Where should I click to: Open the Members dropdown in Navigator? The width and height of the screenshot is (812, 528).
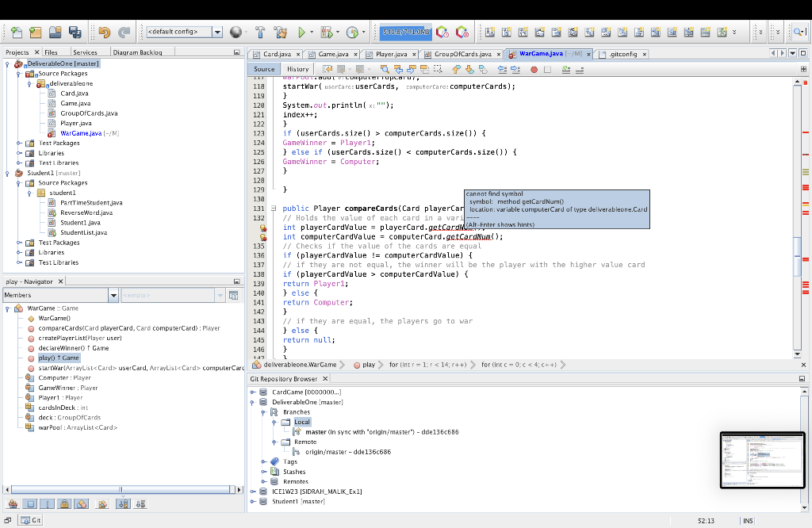click(x=112, y=295)
